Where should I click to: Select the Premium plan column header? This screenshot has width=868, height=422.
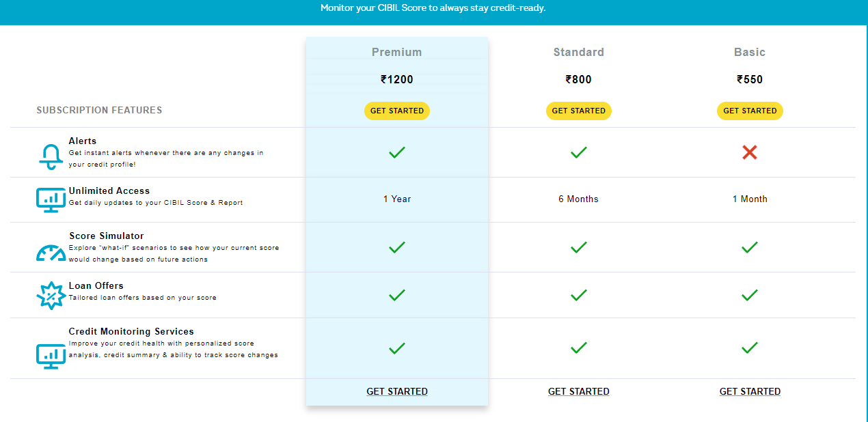point(396,52)
